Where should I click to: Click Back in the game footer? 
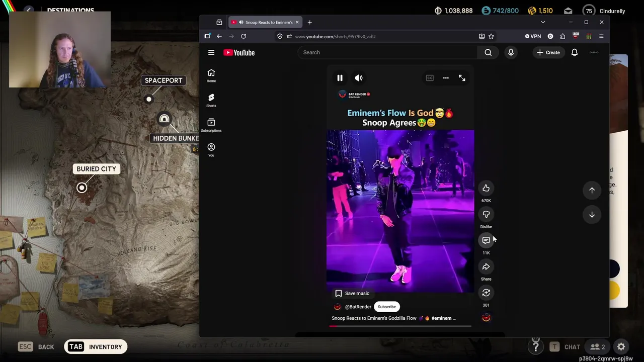pos(36,347)
